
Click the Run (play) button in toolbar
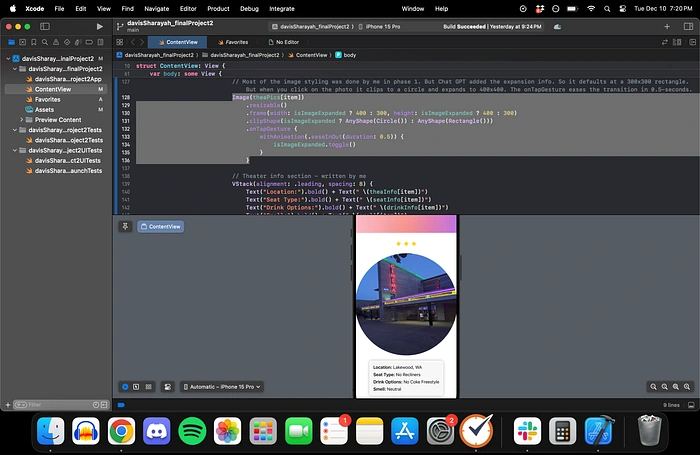(x=99, y=26)
